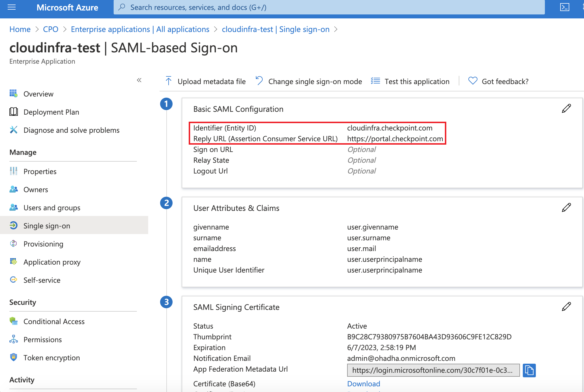Switch to Users and groups
The width and height of the screenshot is (584, 392).
point(52,207)
